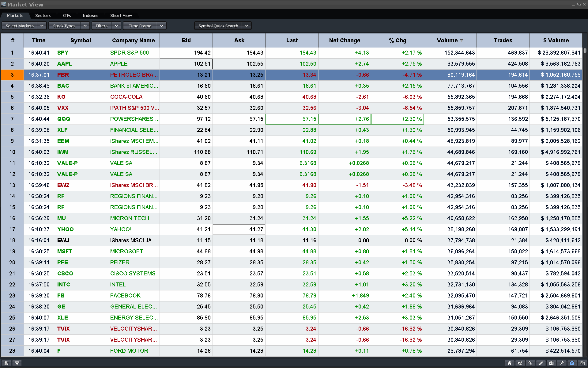Screen dimensions: 588x368
Task: Click the floppy disk save icon
Action: pos(6,363)
